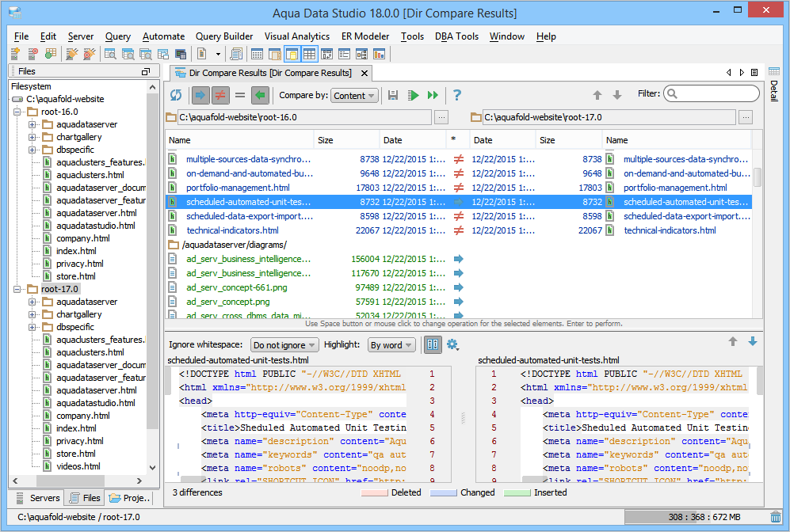This screenshot has height=532, width=790.
Task: Click the not-equal icon in the portfolio-management.html row
Action: tap(459, 188)
